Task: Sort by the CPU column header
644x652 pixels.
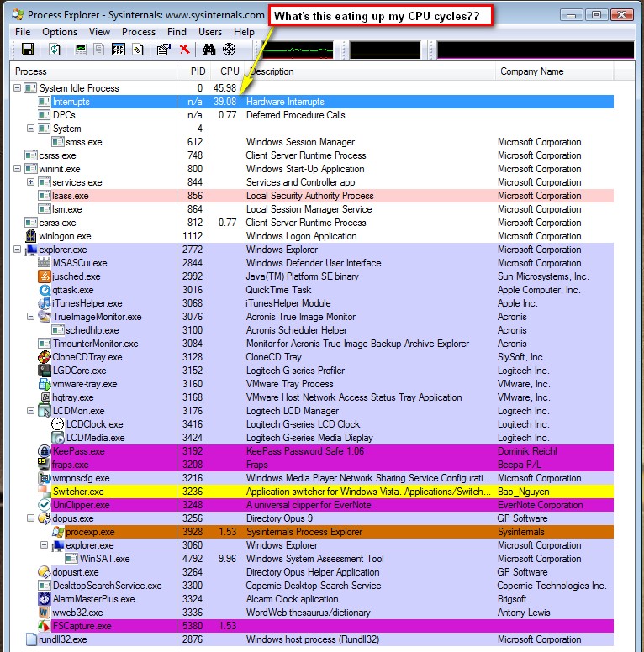Action: click(x=226, y=71)
